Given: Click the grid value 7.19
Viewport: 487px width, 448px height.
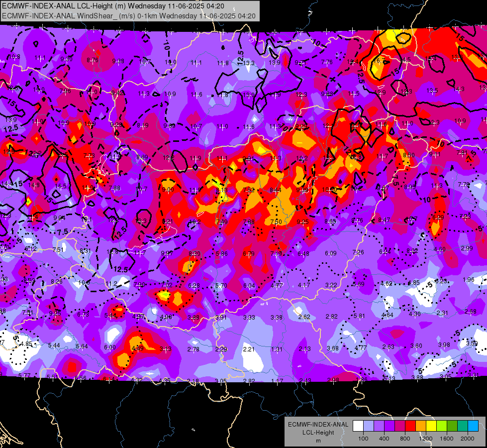Looking at the screenshot, I should click(x=276, y=254).
